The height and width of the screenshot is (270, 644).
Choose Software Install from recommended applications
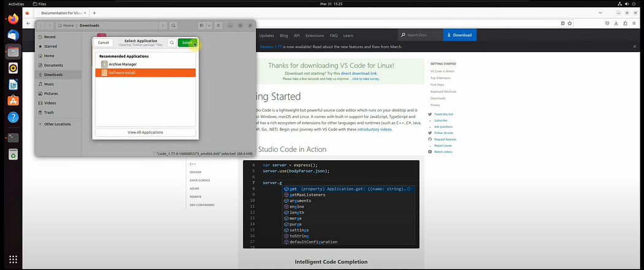pos(145,73)
